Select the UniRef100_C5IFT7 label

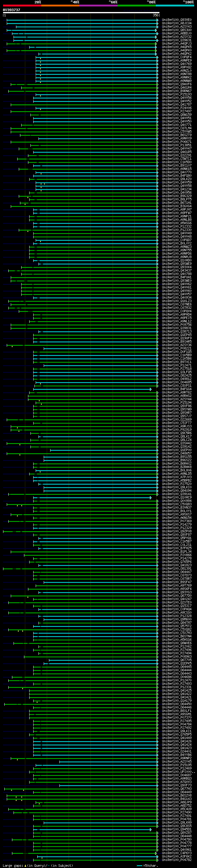pyautogui.click(x=177, y=423)
